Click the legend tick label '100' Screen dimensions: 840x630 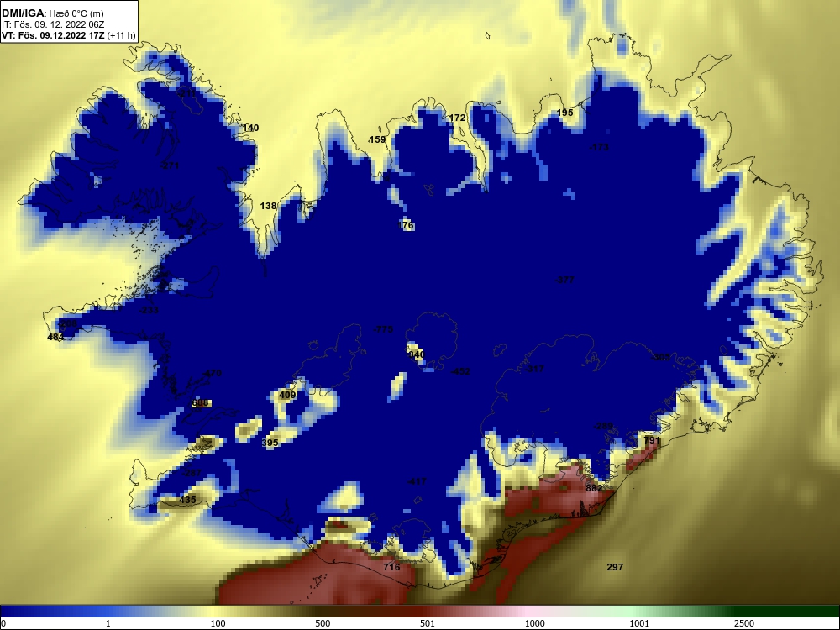(218, 623)
